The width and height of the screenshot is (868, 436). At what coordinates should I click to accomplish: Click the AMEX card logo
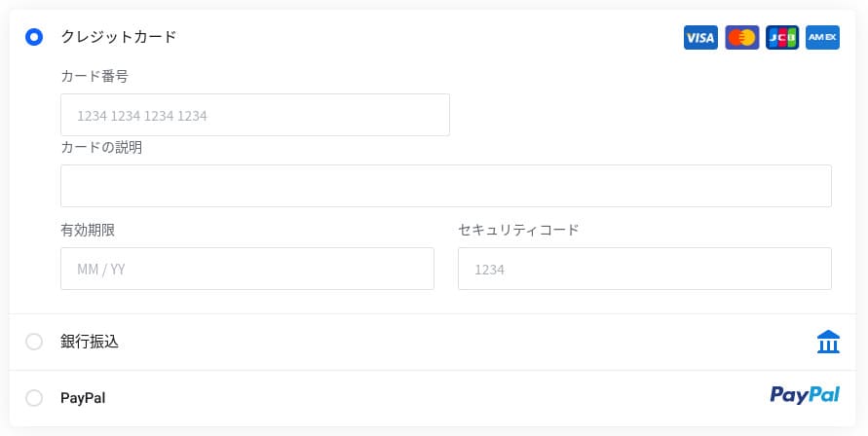tap(823, 38)
